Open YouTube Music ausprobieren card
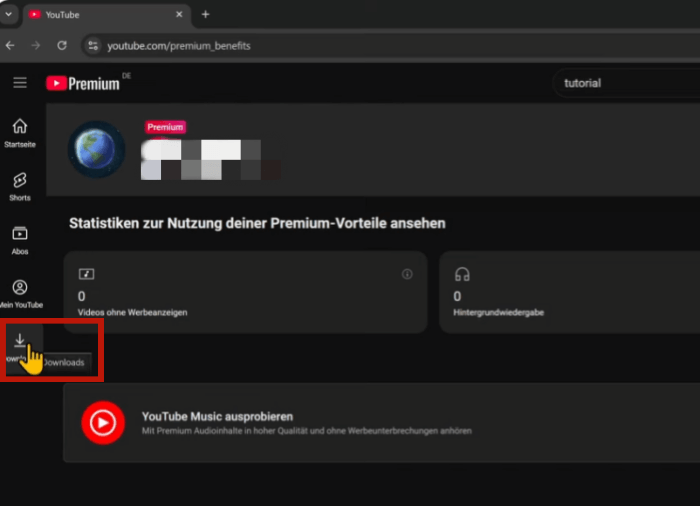Screen dimensions: 700x506 point(382,422)
